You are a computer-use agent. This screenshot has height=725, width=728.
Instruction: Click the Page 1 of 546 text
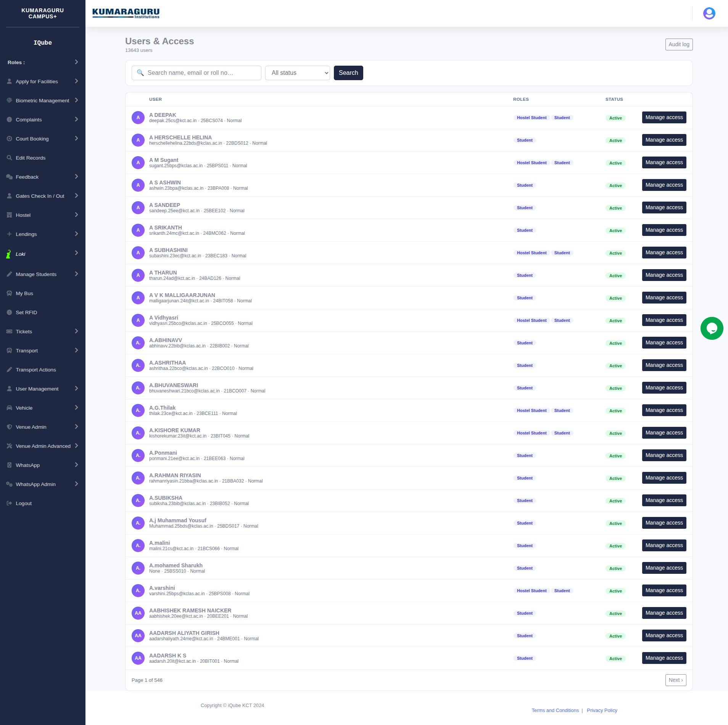coord(147,680)
